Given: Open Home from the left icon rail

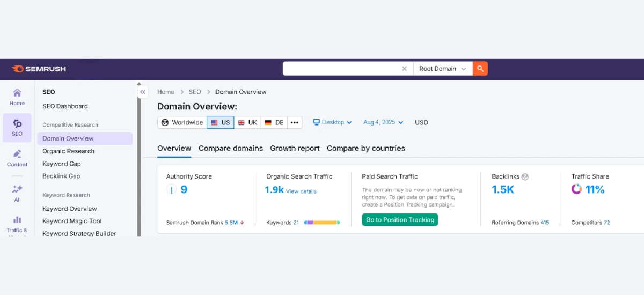Looking at the screenshot, I should coord(17,97).
